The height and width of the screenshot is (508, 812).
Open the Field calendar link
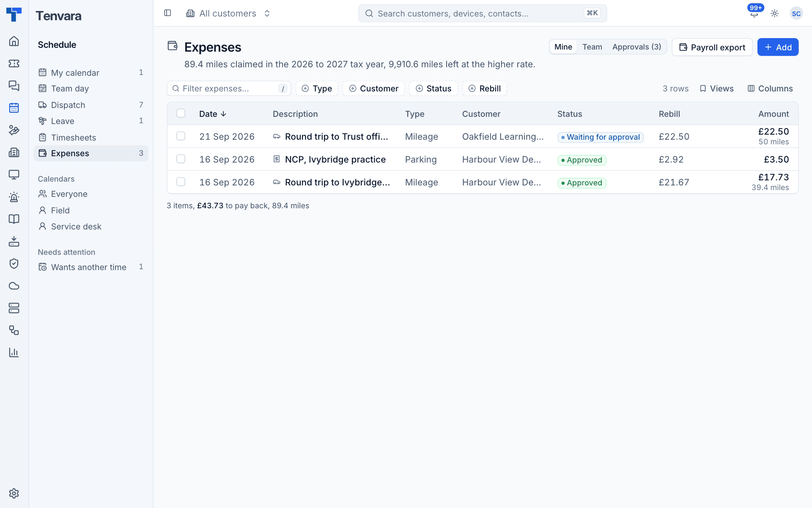coord(91,210)
